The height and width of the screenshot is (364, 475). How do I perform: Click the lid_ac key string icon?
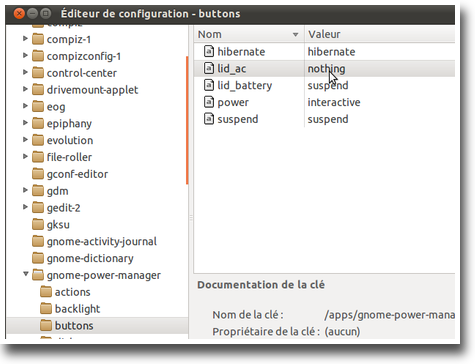pyautogui.click(x=209, y=68)
